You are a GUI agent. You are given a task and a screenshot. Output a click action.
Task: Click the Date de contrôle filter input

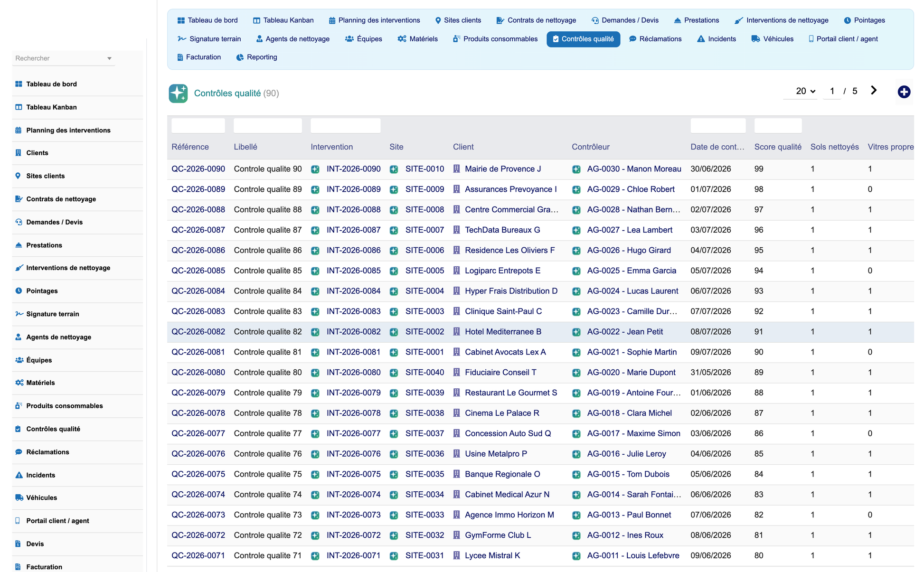tap(718, 126)
